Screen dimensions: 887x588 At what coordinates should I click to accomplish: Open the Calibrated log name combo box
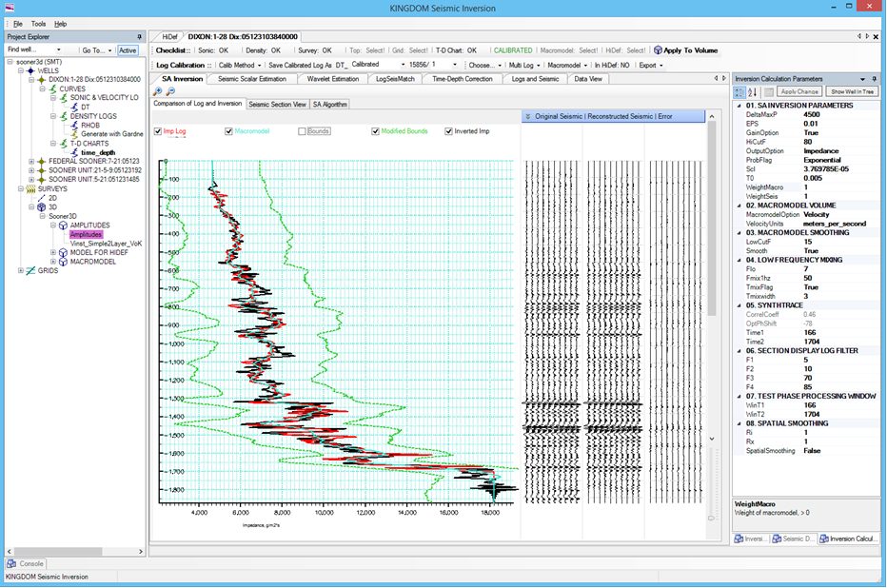378,65
